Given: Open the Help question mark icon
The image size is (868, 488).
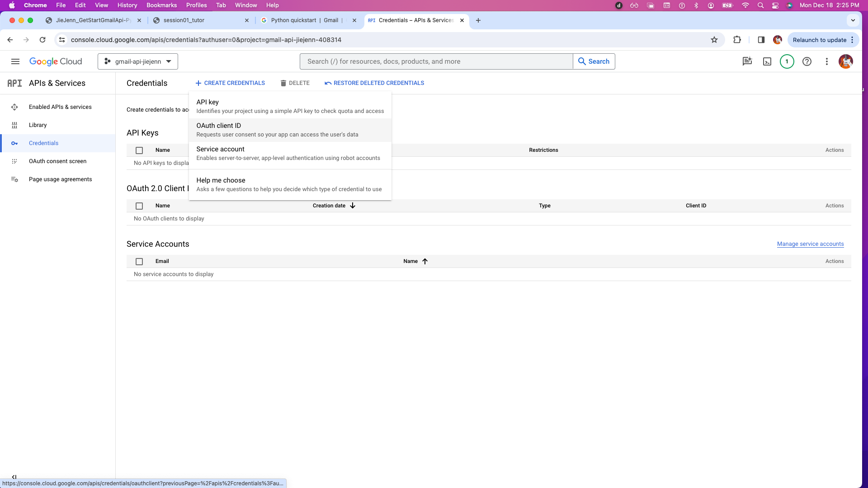Looking at the screenshot, I should click(807, 61).
